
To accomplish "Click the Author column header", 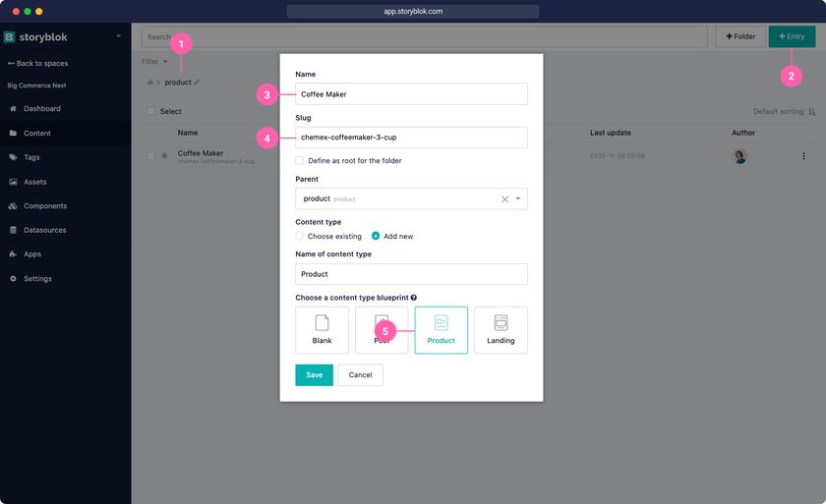I will click(742, 133).
